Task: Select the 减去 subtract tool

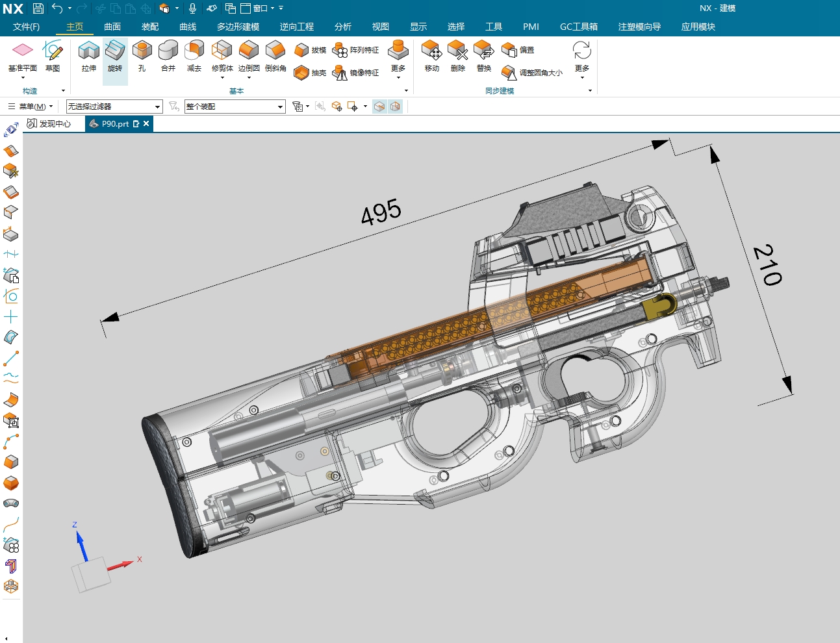Action: tap(194, 56)
